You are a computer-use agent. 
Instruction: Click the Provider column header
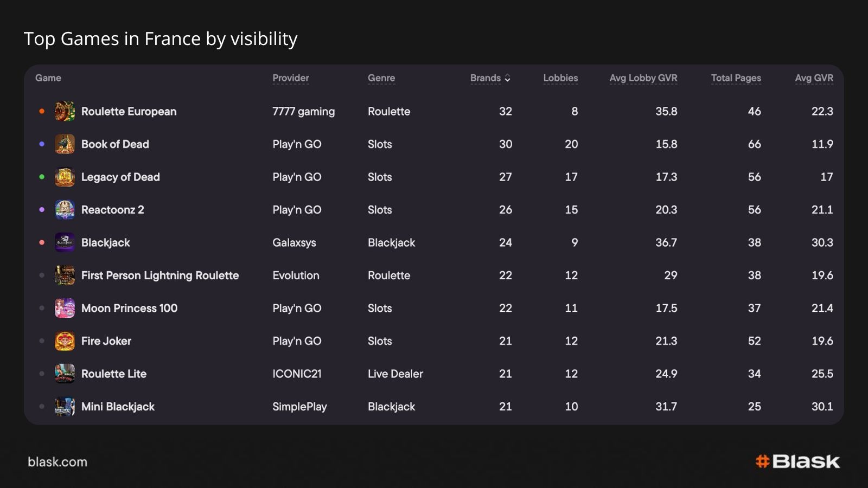291,78
